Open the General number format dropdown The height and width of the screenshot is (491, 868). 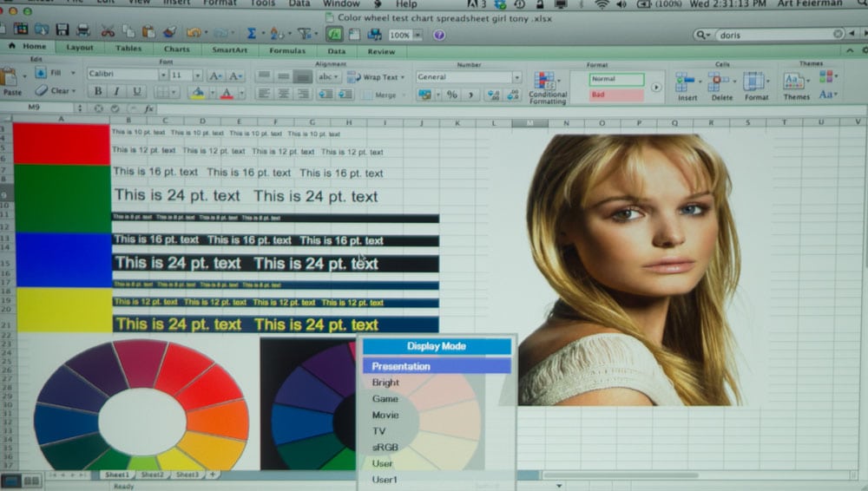click(x=516, y=77)
